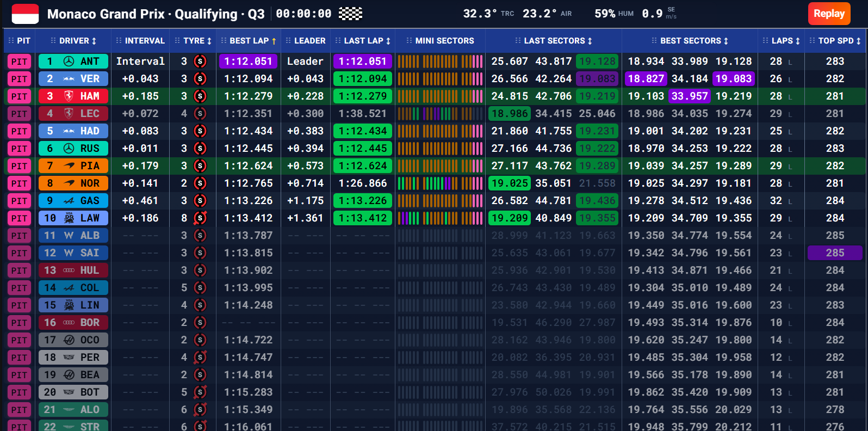Image resolution: width=868 pixels, height=431 pixels.
Task: Click the INTERVAL column header label
Action: pos(145,41)
